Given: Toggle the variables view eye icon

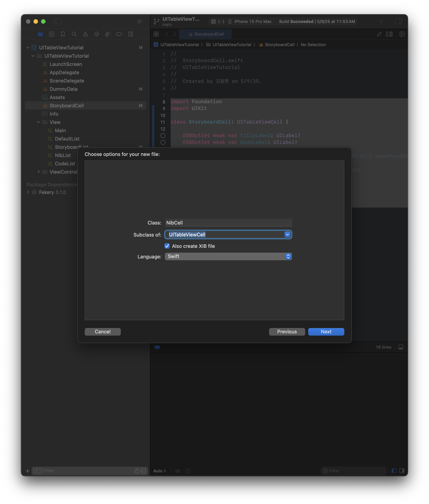Looking at the screenshot, I should tap(178, 471).
